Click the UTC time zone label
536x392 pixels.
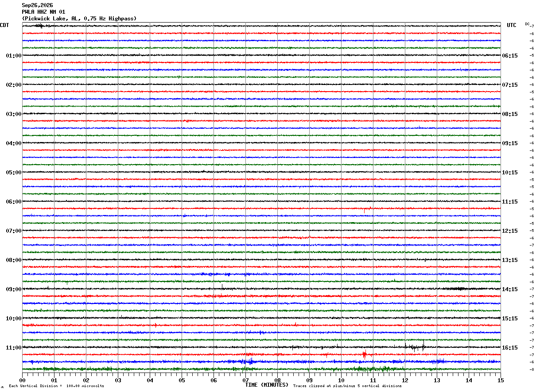point(512,25)
